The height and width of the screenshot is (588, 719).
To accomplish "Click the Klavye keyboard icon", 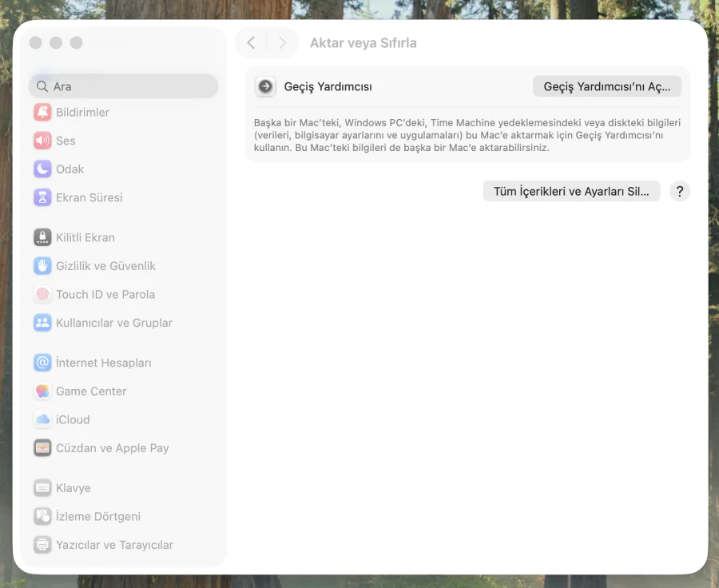I will pyautogui.click(x=42, y=487).
